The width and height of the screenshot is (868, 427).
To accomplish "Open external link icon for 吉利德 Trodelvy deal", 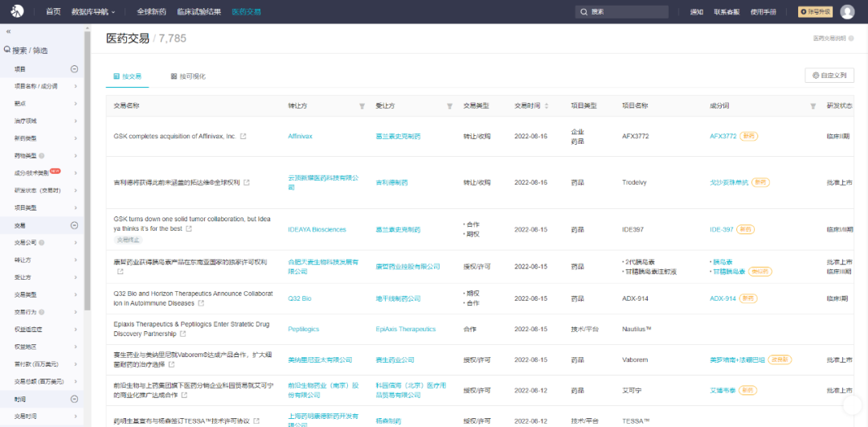I will pyautogui.click(x=247, y=183).
